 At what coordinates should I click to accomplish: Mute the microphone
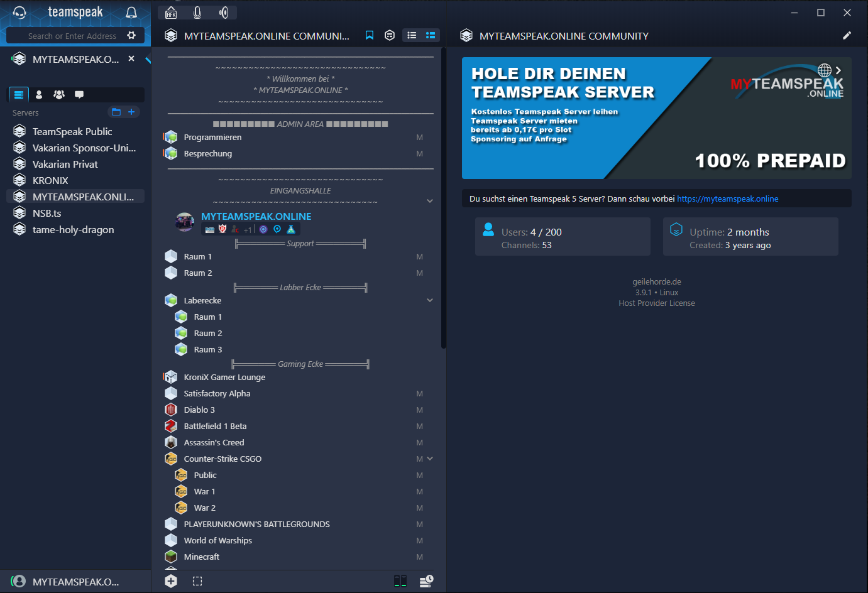coord(197,13)
